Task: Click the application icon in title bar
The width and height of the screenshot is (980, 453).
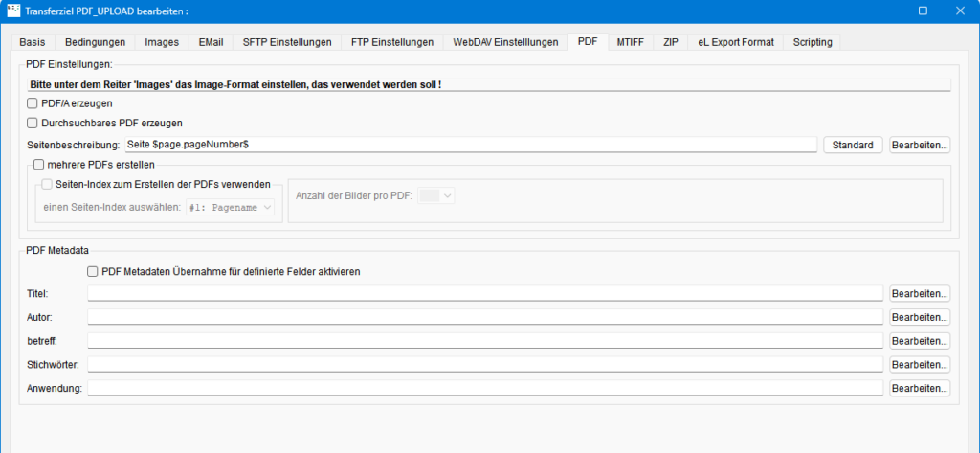Action: coord(12,11)
